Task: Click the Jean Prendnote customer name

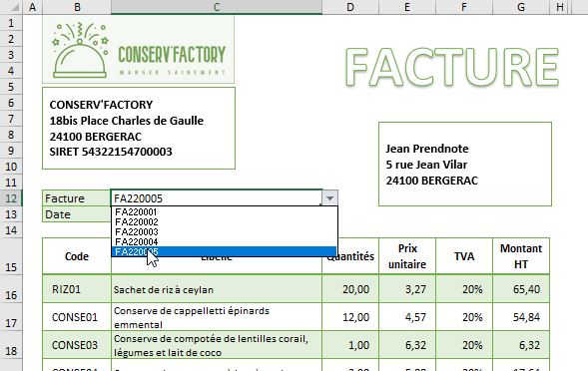Action: [x=427, y=149]
